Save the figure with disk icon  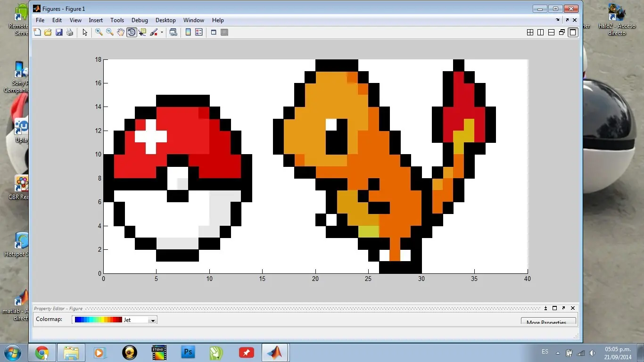coord(59,33)
